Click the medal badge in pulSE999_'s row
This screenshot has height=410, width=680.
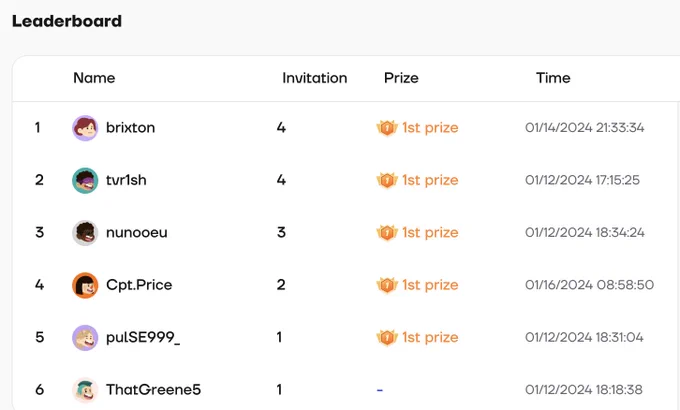pyautogui.click(x=387, y=338)
